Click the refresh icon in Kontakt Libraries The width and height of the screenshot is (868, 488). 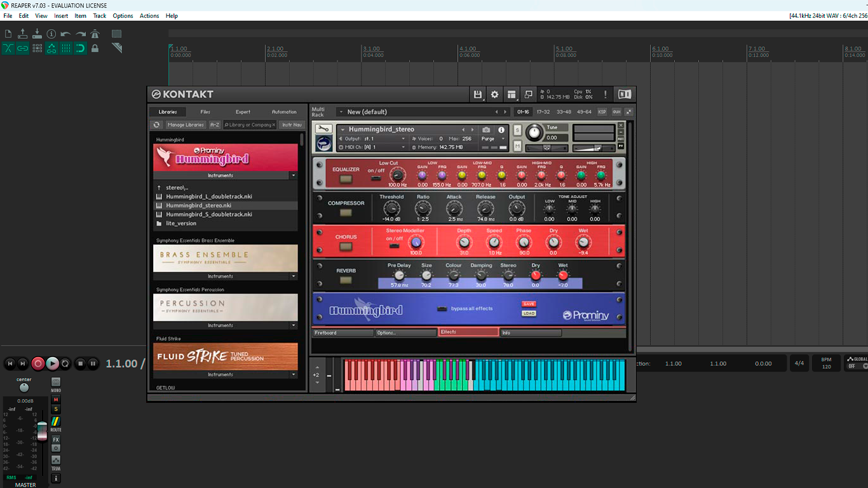[x=157, y=125]
